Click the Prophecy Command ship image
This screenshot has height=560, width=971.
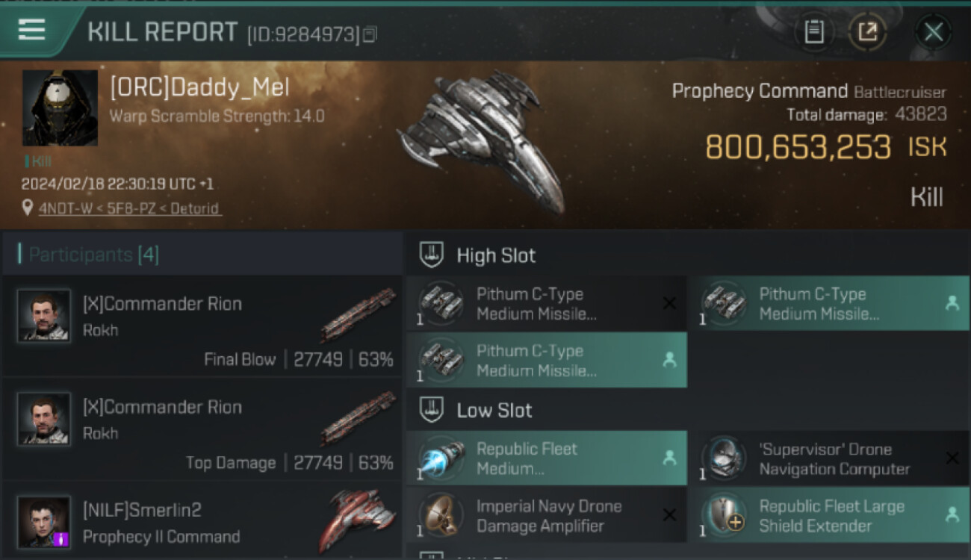coord(482,142)
